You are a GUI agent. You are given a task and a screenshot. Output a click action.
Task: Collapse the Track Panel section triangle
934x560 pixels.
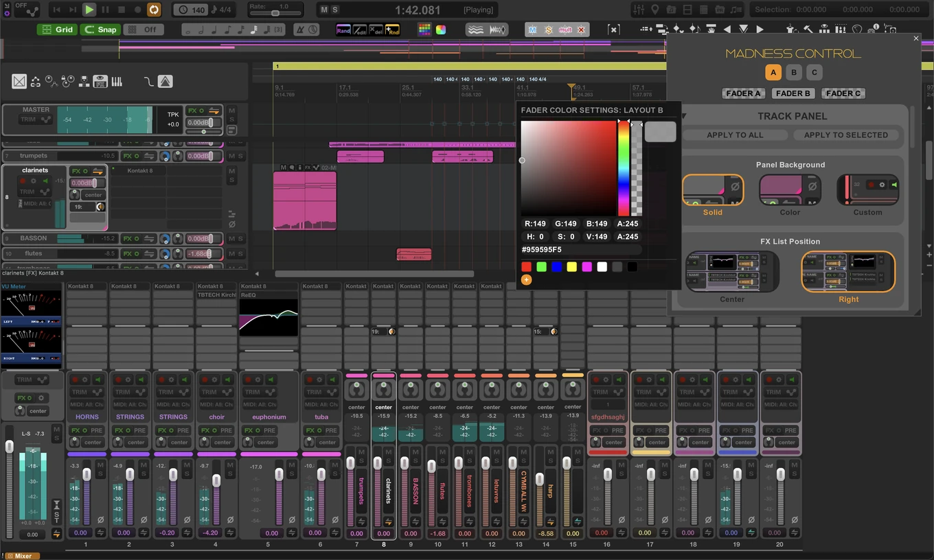click(x=684, y=117)
